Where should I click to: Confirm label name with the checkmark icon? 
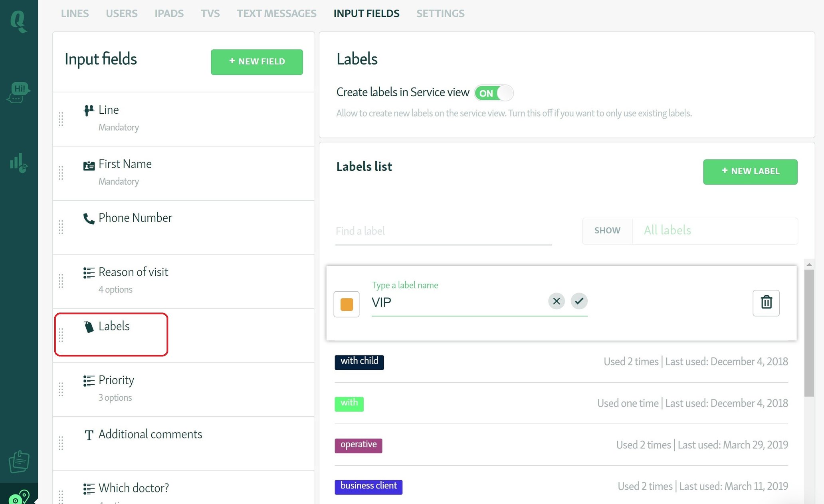(579, 301)
